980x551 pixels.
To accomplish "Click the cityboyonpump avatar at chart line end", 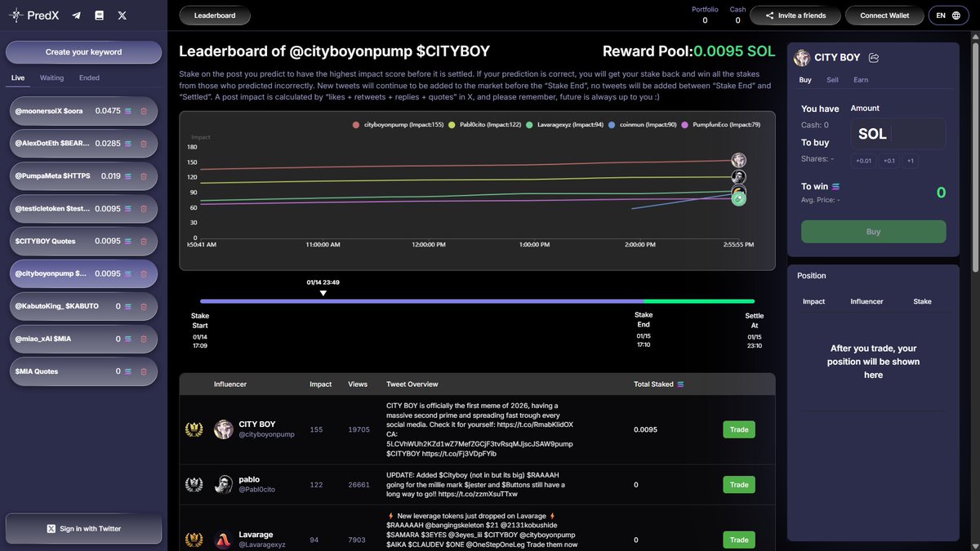I will coord(738,160).
